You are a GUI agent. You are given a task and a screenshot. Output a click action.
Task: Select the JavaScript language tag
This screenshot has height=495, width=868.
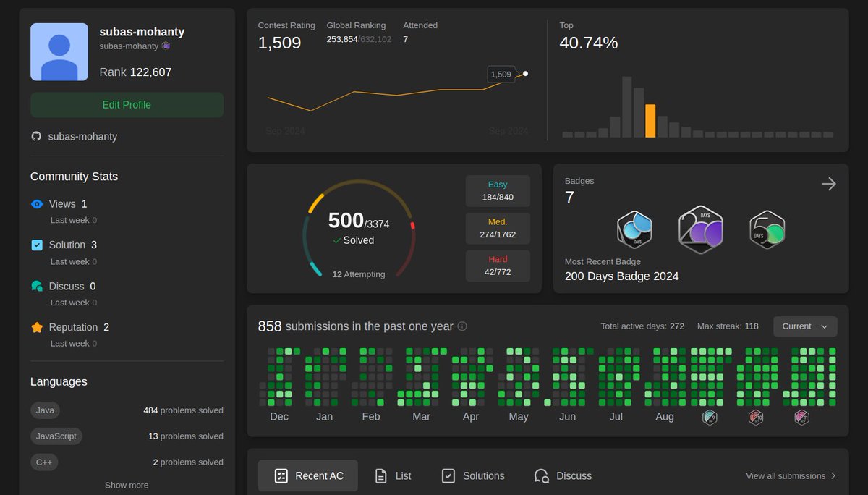tap(56, 436)
